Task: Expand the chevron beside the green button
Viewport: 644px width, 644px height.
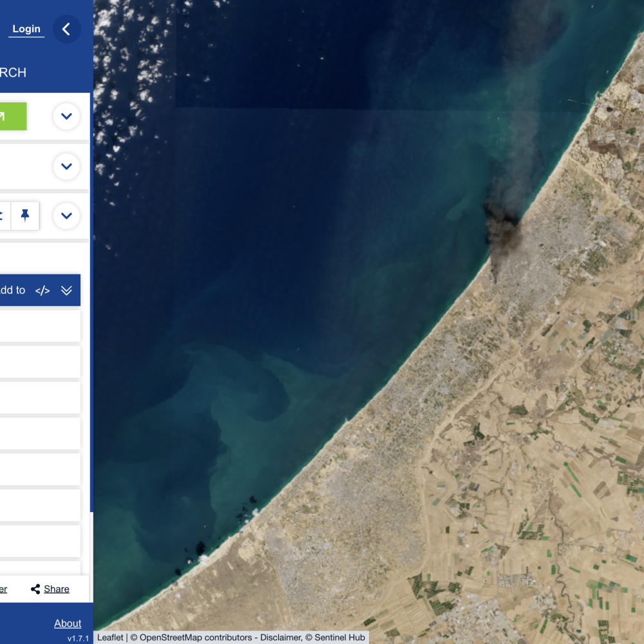Action: click(66, 117)
